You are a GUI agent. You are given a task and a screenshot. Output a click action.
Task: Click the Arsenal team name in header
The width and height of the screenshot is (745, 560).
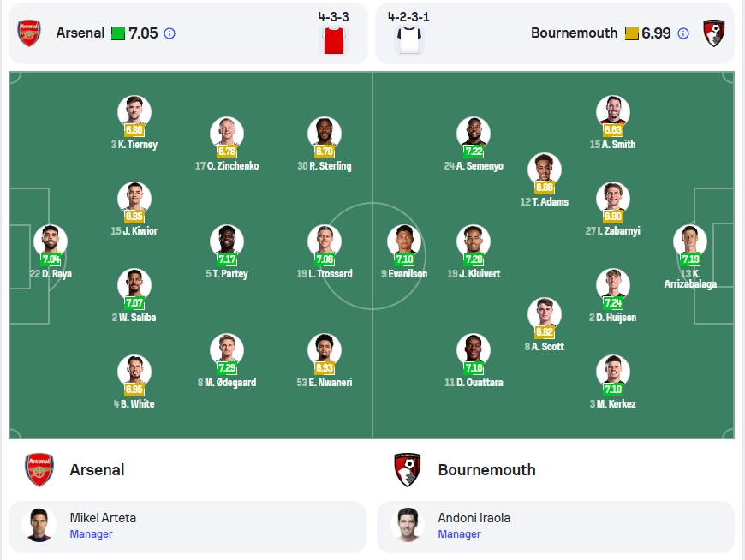click(80, 33)
